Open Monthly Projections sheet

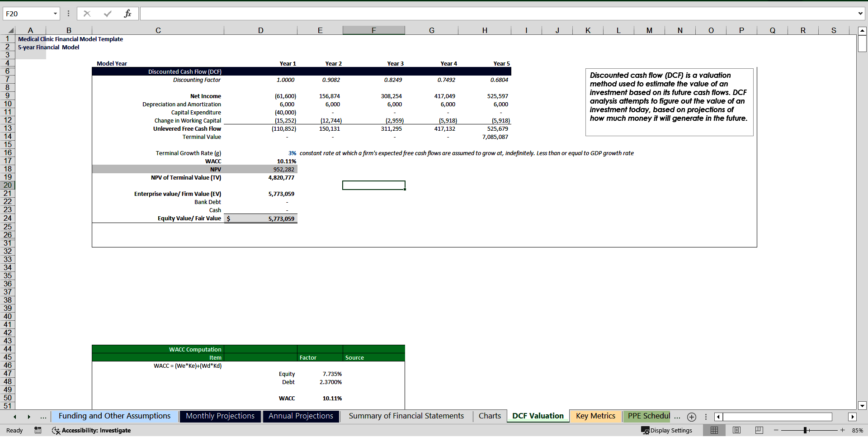220,416
